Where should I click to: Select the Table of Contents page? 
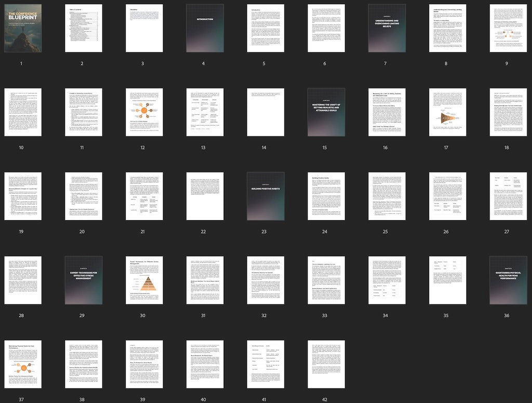coord(82,29)
